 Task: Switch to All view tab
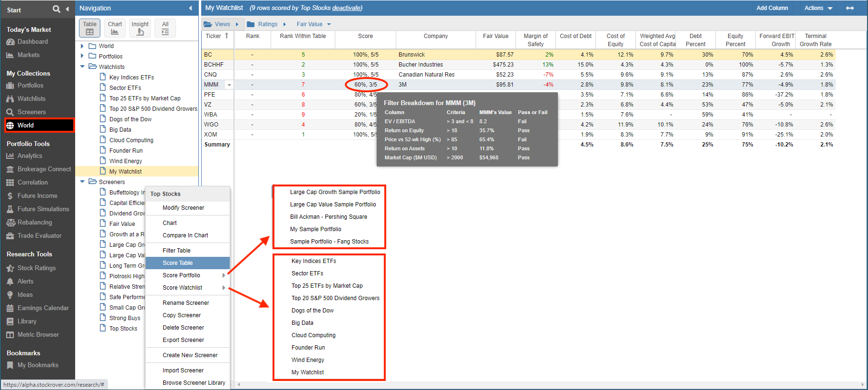click(x=165, y=28)
